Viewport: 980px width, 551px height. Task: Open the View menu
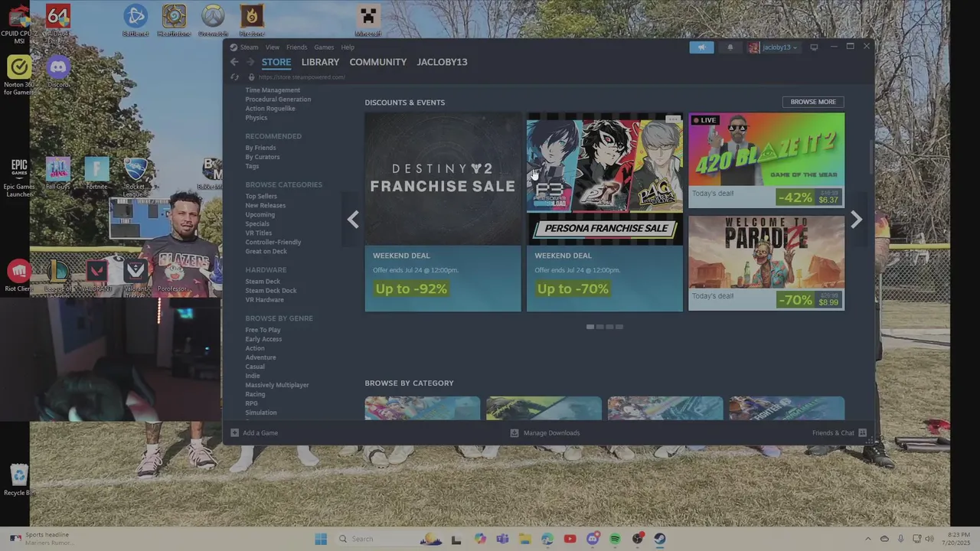[273, 47]
